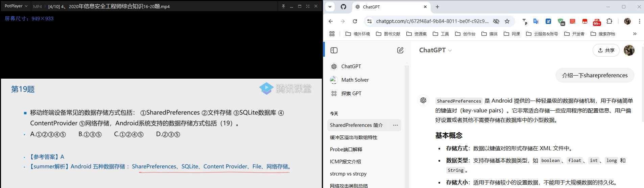
Task: Click the Chrome address bar URL
Action: pyautogui.click(x=432, y=21)
